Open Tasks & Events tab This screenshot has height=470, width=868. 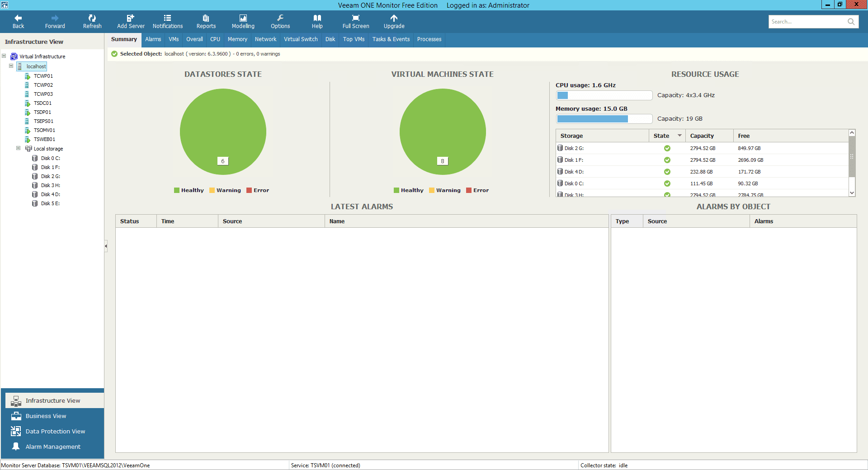(x=391, y=39)
